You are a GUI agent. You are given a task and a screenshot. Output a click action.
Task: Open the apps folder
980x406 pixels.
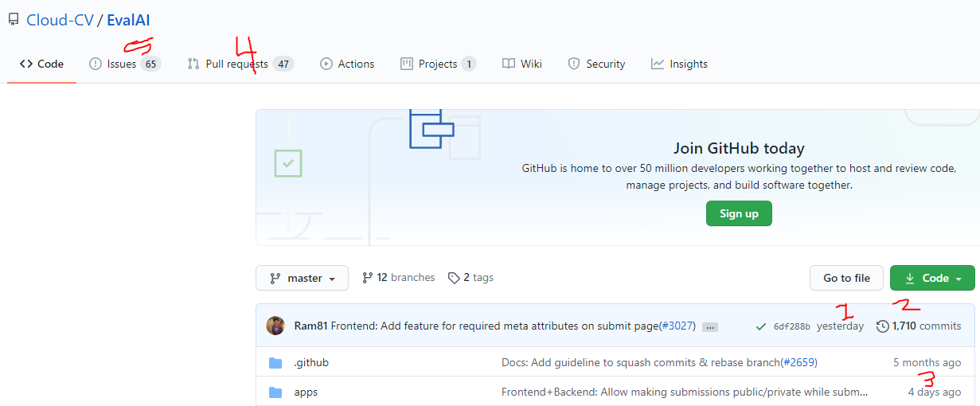pos(306,392)
